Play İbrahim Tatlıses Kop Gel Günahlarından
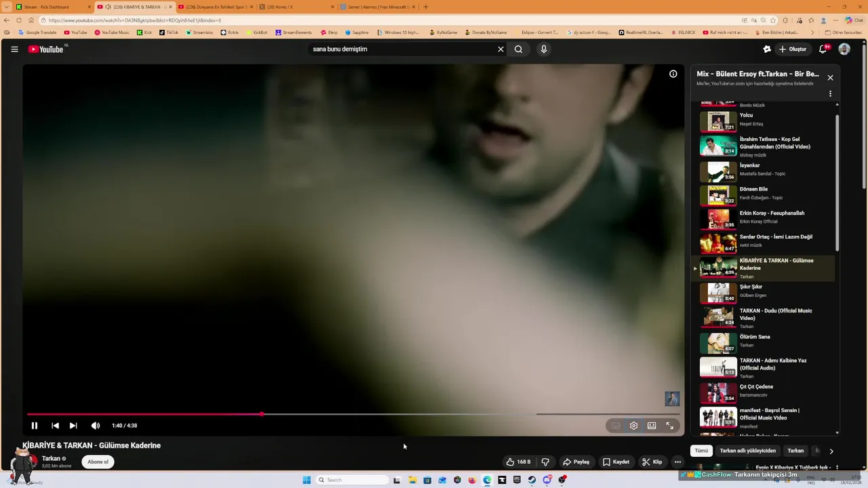Image resolution: width=868 pixels, height=488 pixels. tap(763, 146)
